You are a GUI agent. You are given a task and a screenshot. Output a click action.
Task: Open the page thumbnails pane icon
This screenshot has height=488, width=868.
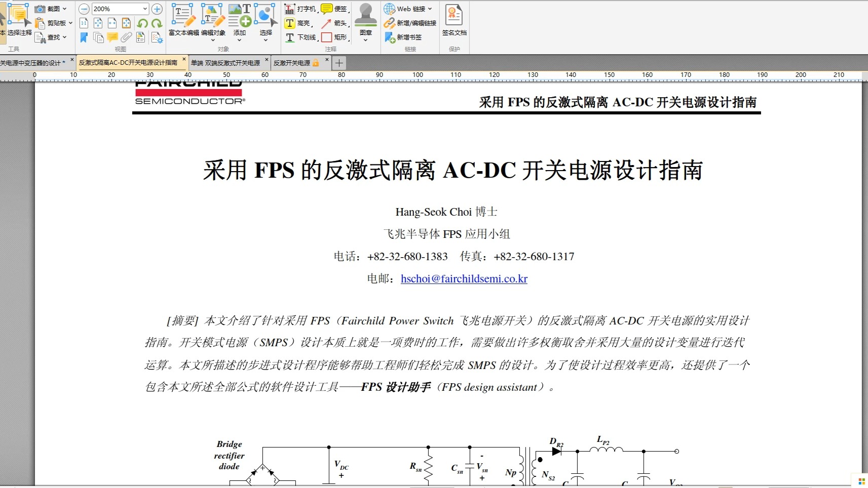click(98, 37)
